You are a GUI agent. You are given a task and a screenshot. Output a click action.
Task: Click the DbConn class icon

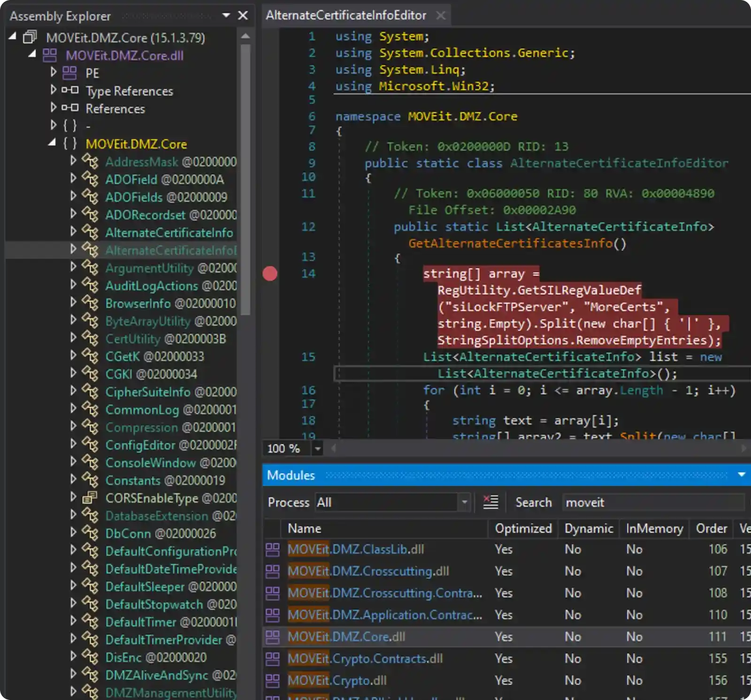(x=90, y=533)
